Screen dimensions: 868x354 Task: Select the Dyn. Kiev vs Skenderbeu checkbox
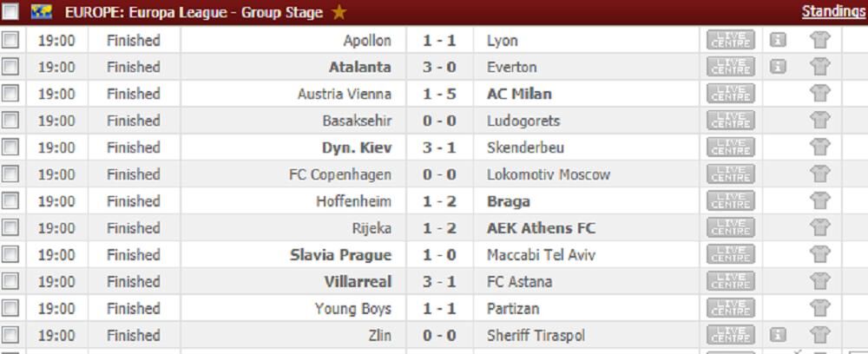pyautogui.click(x=10, y=147)
